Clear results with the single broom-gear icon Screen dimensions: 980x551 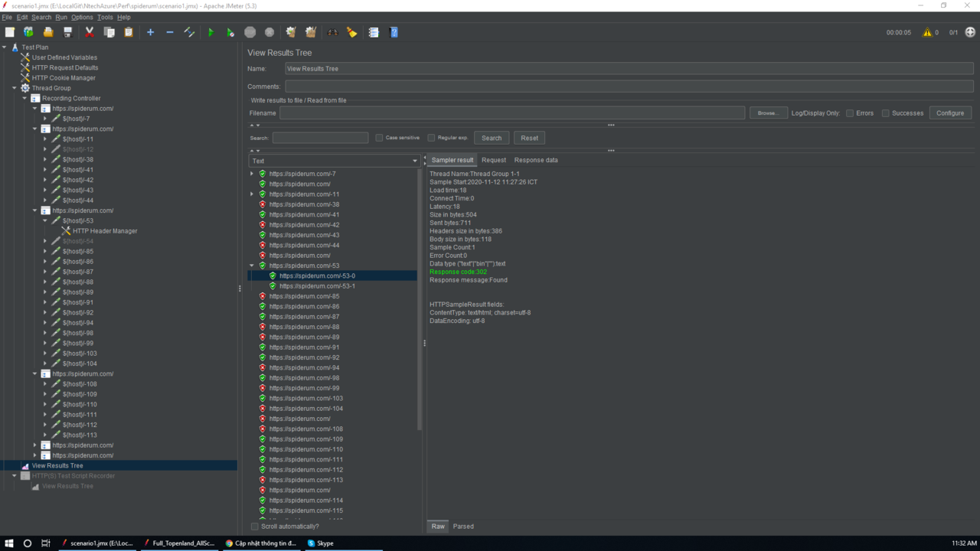click(x=291, y=32)
